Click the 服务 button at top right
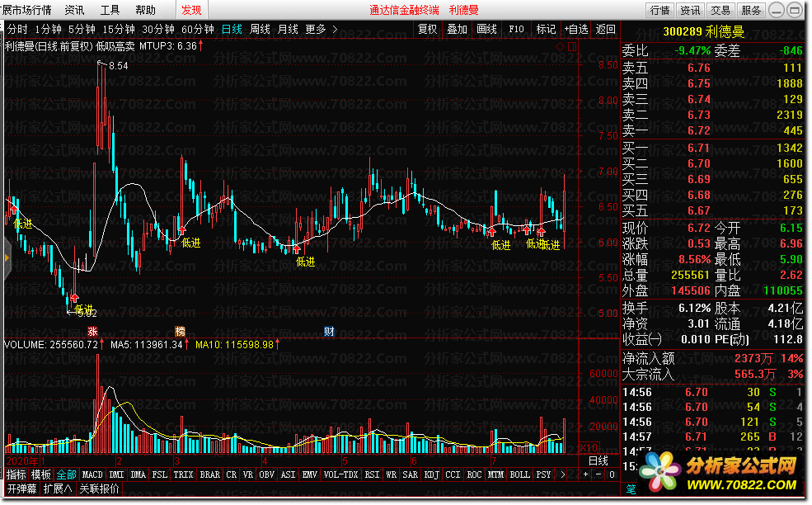The height and width of the screenshot is (505, 812). click(x=751, y=10)
